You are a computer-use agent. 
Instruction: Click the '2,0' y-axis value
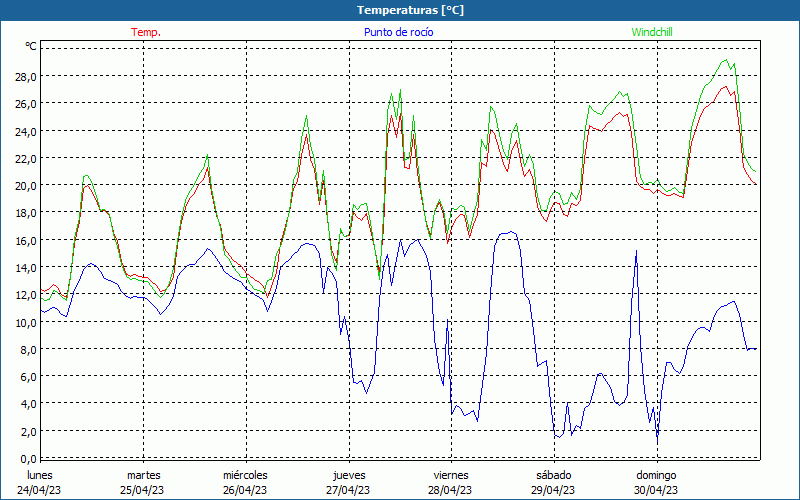(x=29, y=431)
